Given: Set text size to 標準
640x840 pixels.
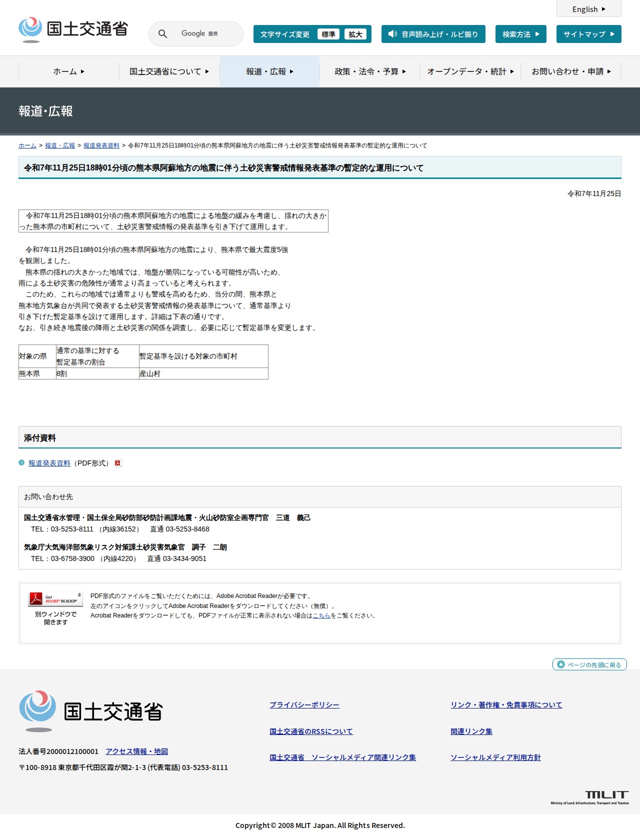Looking at the screenshot, I should click(x=328, y=34).
